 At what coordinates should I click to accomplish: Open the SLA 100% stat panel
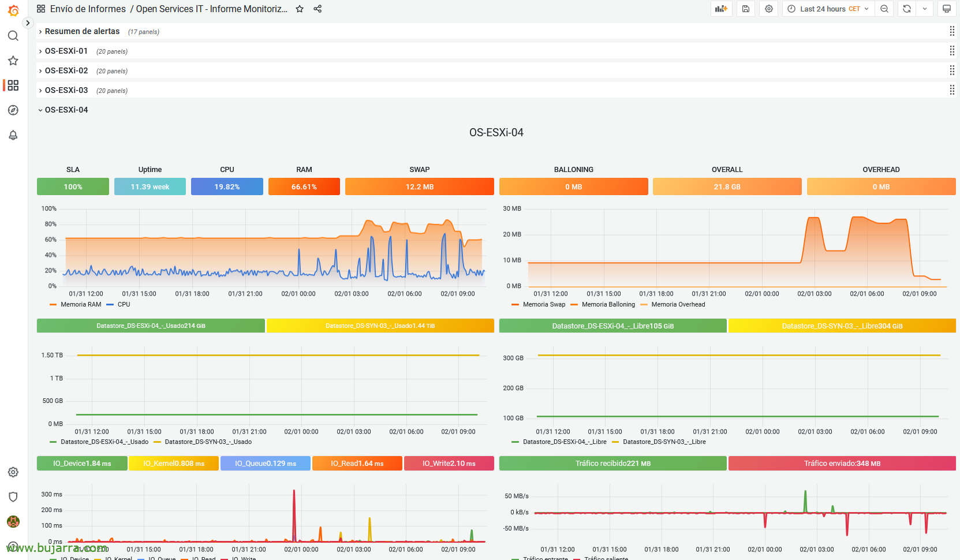pyautogui.click(x=73, y=186)
